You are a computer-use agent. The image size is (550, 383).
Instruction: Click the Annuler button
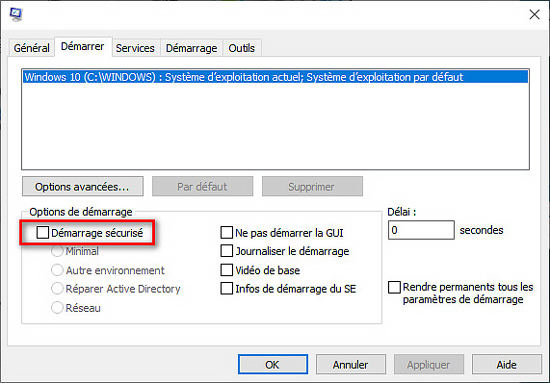click(351, 364)
